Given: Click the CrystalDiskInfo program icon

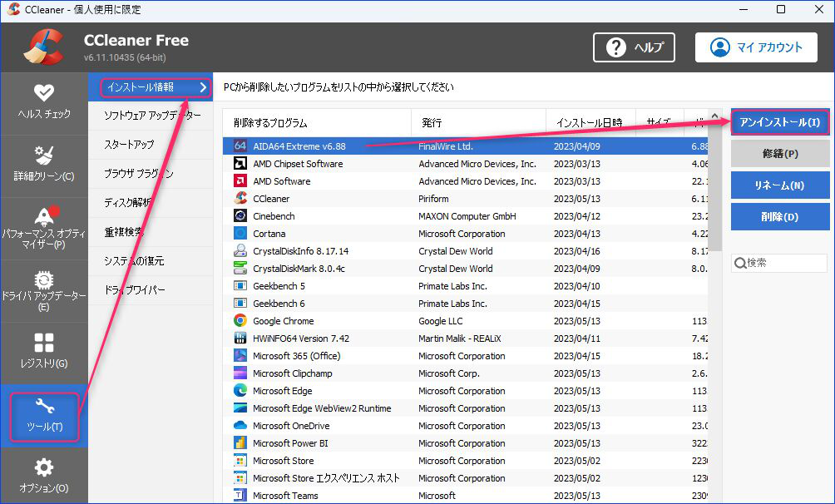Looking at the screenshot, I should (x=240, y=251).
